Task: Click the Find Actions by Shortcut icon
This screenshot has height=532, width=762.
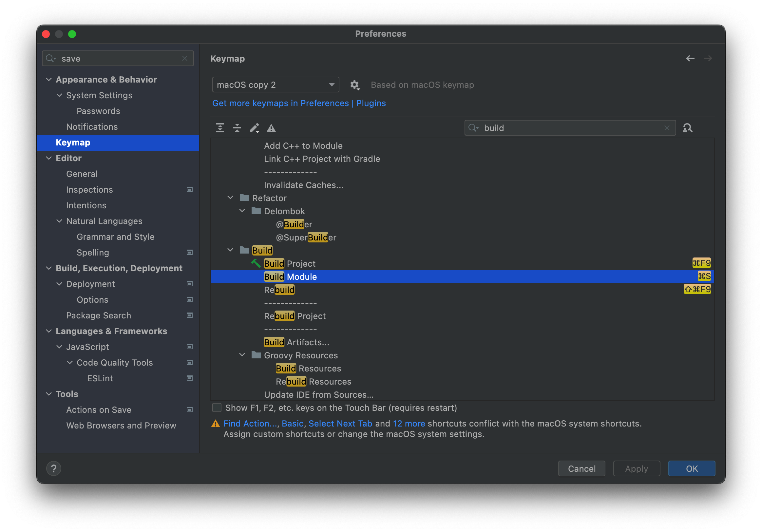Action: pos(687,128)
